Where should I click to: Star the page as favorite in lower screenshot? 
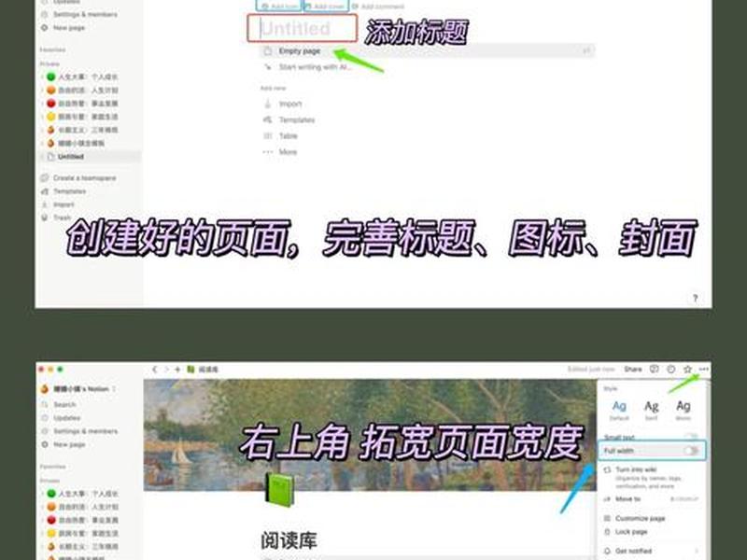click(x=687, y=369)
